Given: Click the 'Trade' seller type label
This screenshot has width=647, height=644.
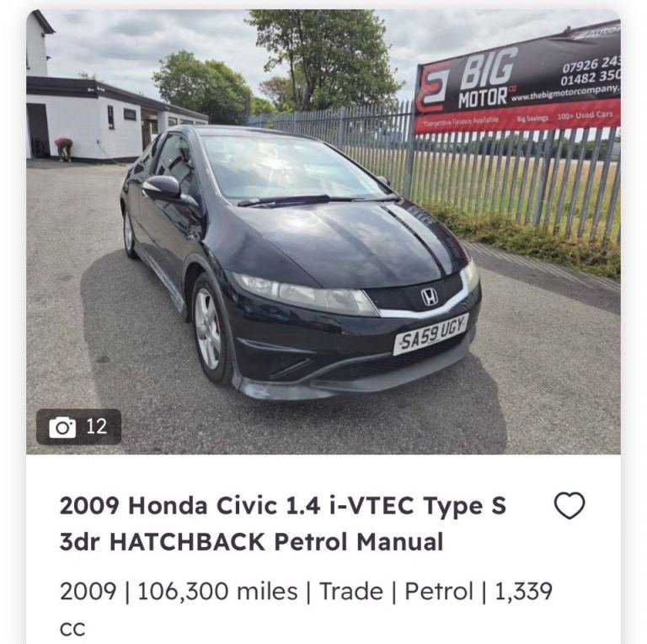Looking at the screenshot, I should point(351,591).
